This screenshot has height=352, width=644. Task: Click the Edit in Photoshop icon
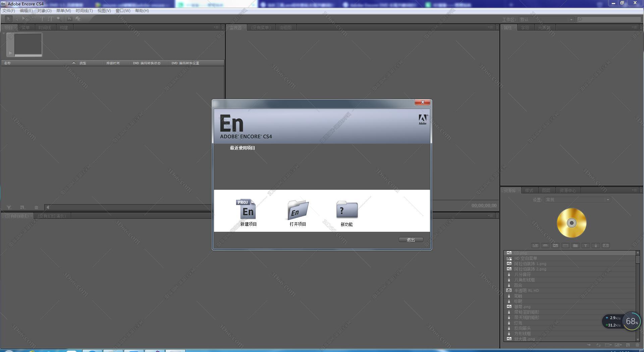click(x=70, y=19)
